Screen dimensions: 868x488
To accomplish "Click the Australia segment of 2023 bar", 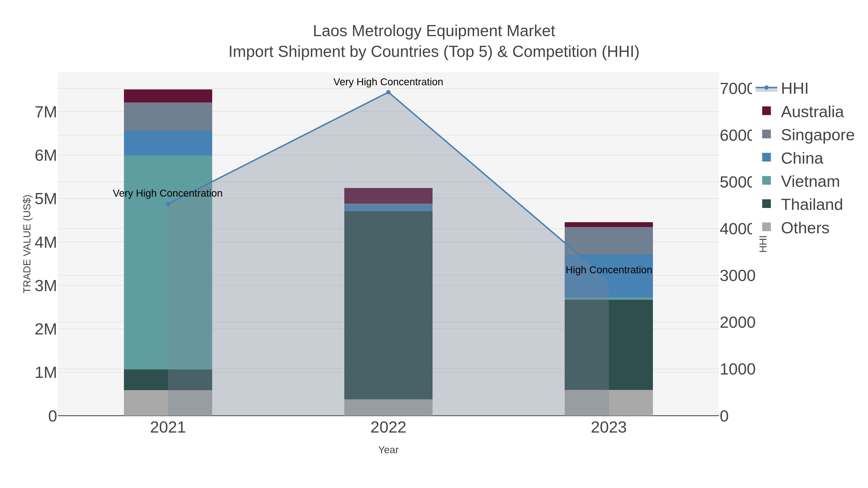I will click(609, 225).
